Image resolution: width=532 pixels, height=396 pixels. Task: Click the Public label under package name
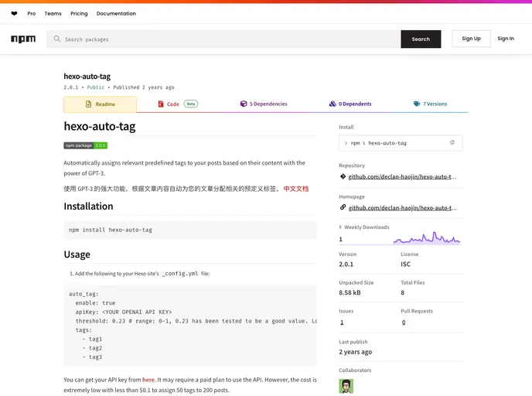click(96, 87)
